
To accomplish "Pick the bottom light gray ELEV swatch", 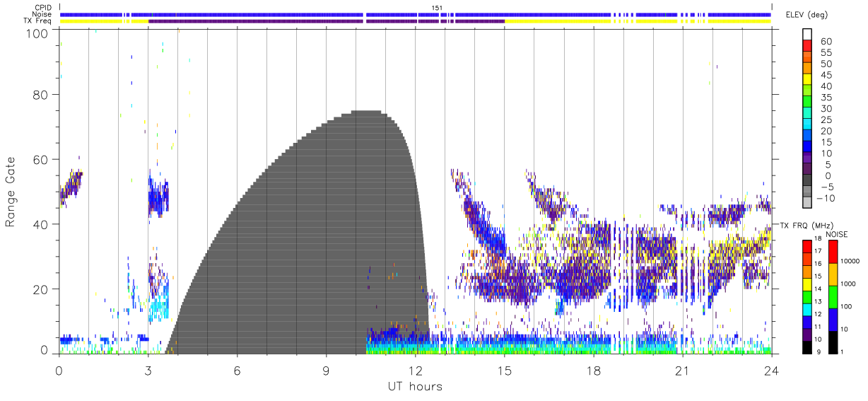I will pos(807,202).
